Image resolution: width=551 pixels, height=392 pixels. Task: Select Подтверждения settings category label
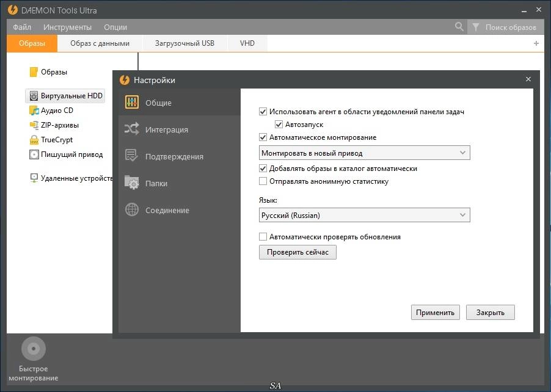[x=174, y=157]
